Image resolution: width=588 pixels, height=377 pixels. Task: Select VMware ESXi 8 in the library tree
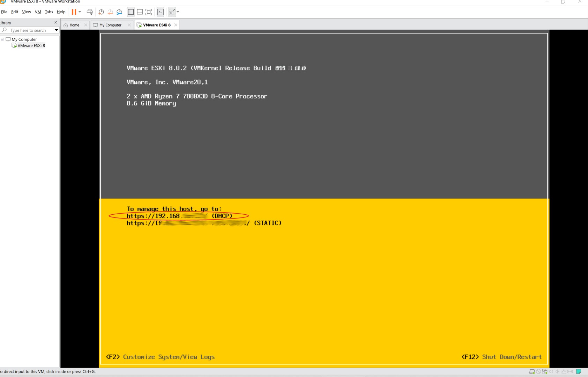(31, 46)
